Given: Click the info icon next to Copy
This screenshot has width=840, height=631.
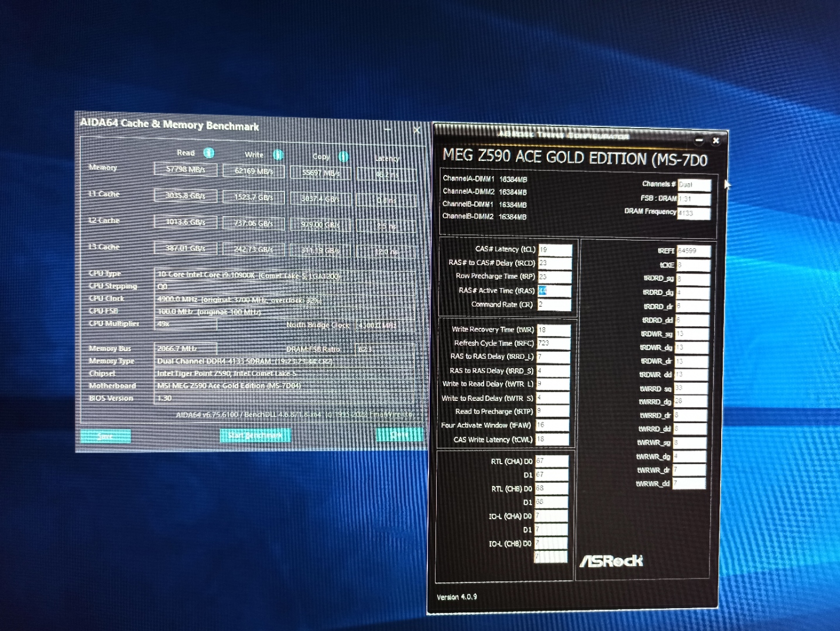Looking at the screenshot, I should tap(344, 156).
